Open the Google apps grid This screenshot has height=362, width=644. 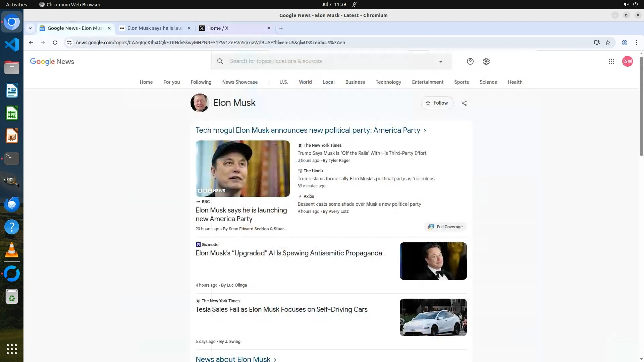611,61
